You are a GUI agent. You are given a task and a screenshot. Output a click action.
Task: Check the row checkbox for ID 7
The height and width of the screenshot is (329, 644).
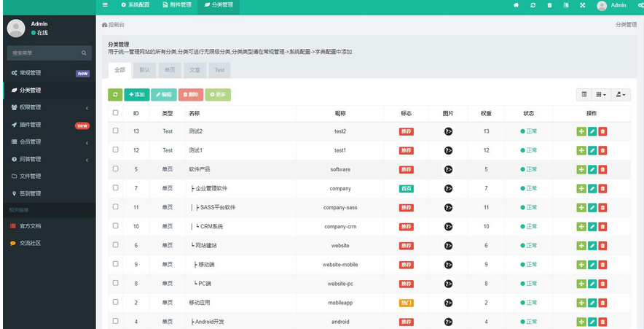[115, 187]
